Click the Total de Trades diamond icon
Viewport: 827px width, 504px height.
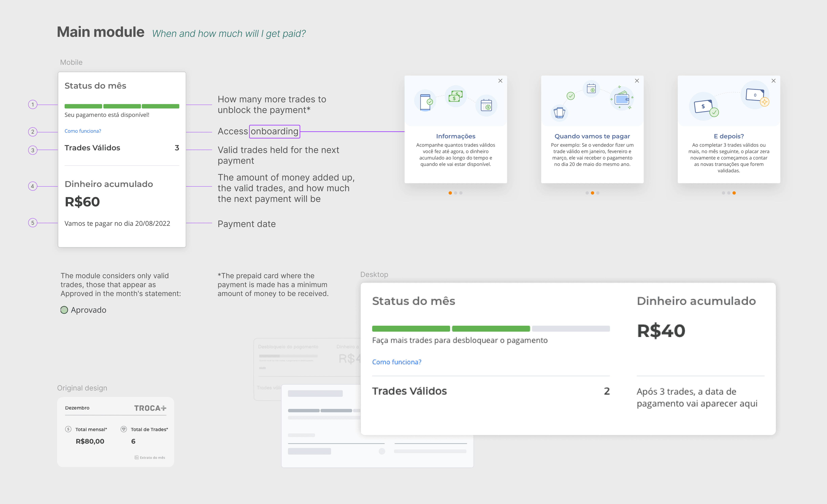click(x=123, y=429)
